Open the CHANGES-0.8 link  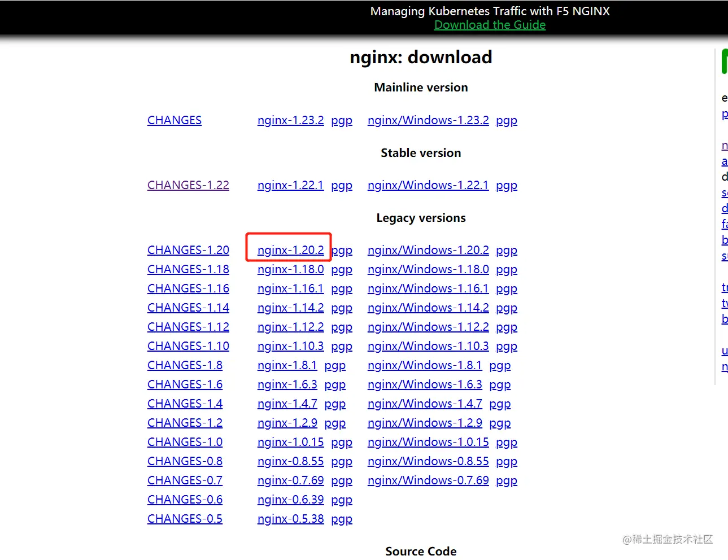point(185,461)
